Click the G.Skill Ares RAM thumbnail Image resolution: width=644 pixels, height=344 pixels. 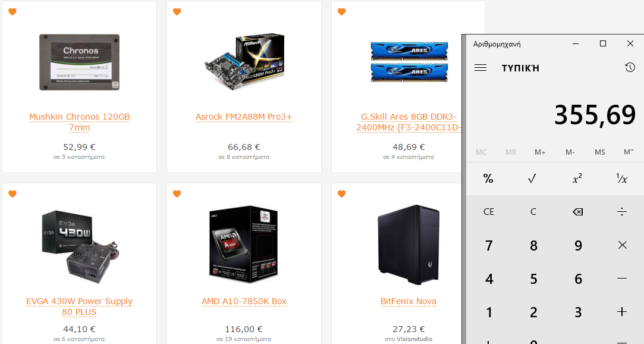(x=409, y=62)
